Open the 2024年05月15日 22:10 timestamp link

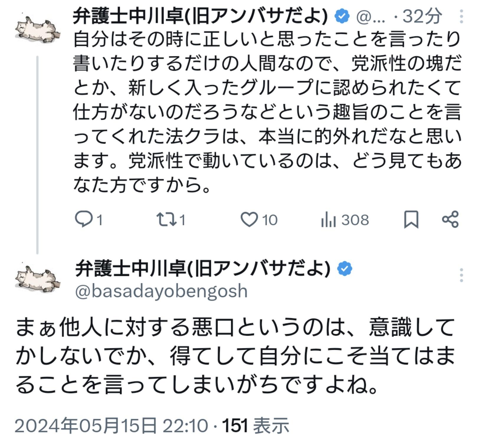(111, 426)
